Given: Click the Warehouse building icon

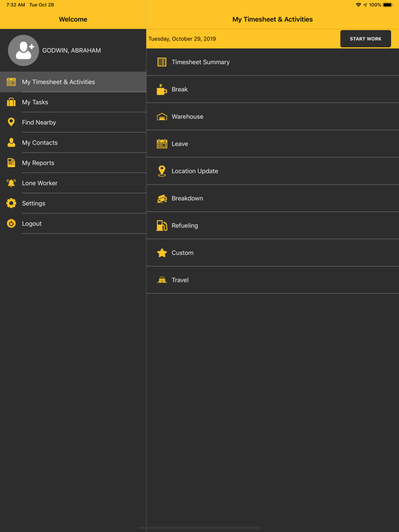Looking at the screenshot, I should pos(162,117).
